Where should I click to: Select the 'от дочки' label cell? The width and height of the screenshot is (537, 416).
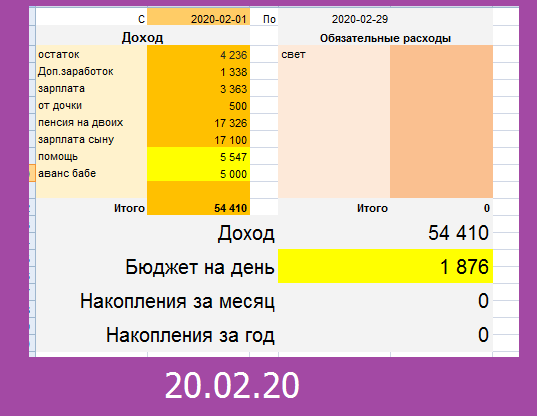click(91, 105)
